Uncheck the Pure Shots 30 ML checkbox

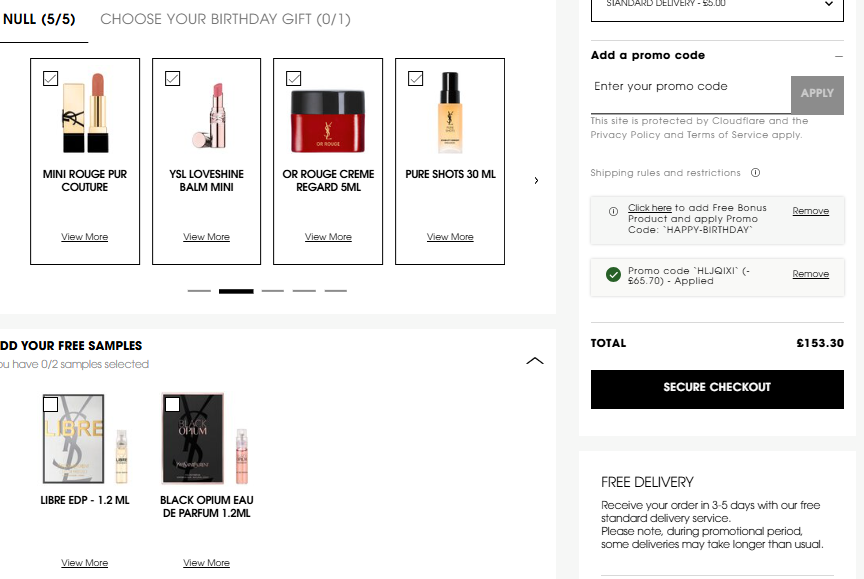click(415, 78)
